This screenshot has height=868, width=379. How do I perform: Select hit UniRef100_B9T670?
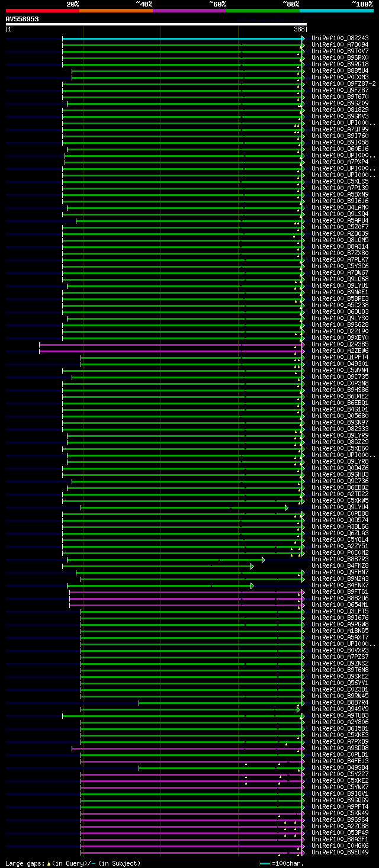pos(340,97)
